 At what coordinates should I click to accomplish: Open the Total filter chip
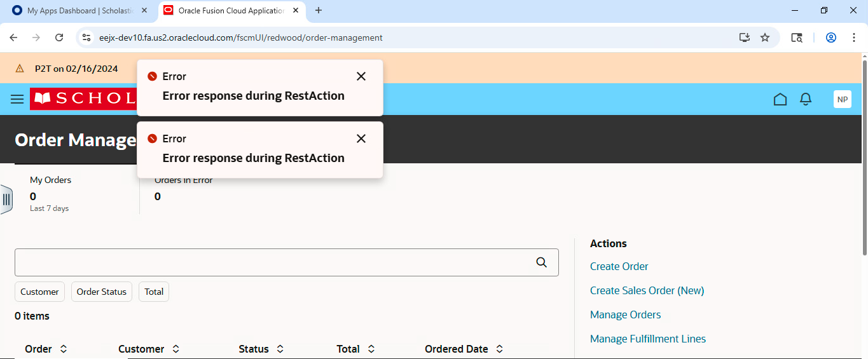154,292
